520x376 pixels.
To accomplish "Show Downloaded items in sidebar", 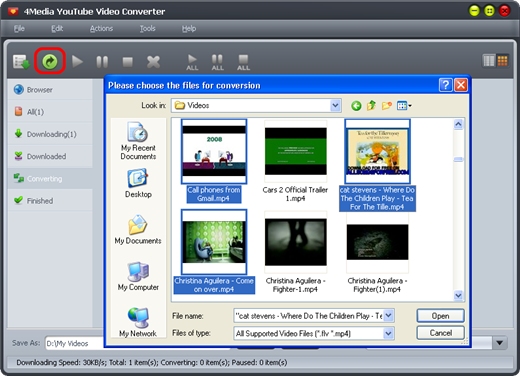I will click(x=50, y=156).
